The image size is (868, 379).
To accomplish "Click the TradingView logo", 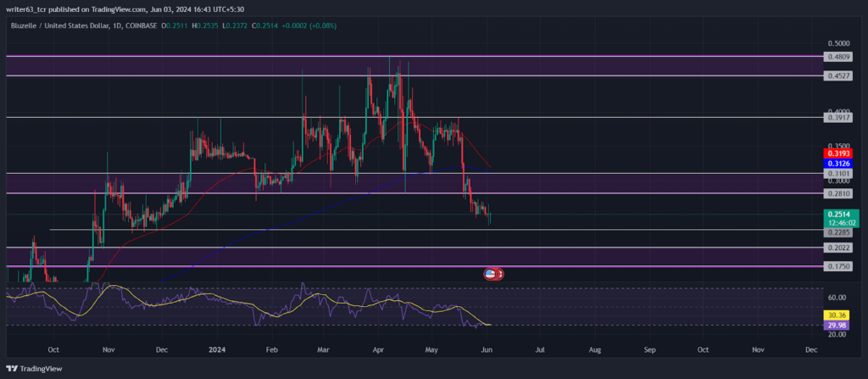I will [34, 369].
